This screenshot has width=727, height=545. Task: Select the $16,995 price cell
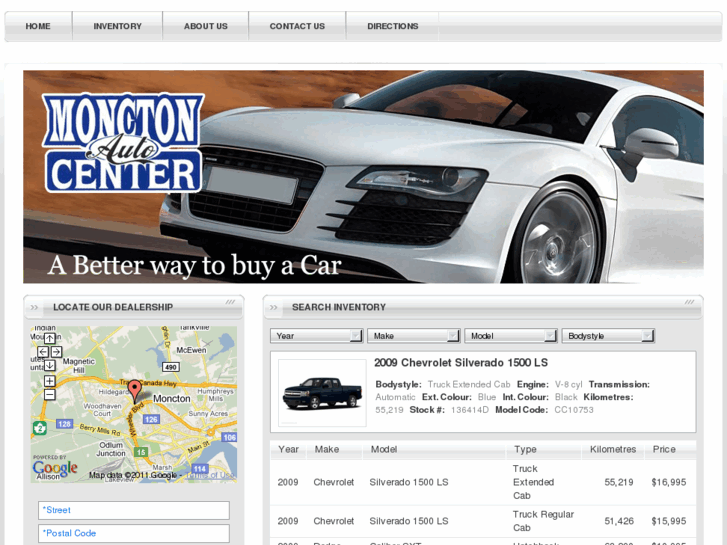(x=669, y=482)
